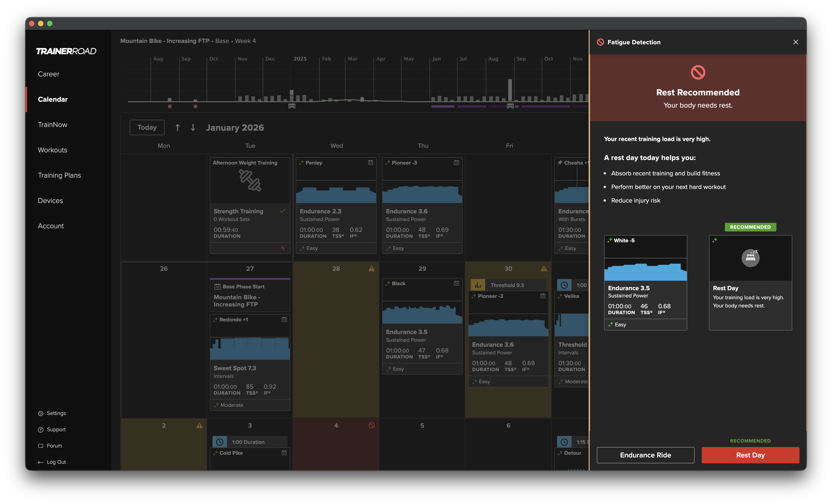
Task: Open the Afternoon Weight Training card
Action: click(250, 206)
